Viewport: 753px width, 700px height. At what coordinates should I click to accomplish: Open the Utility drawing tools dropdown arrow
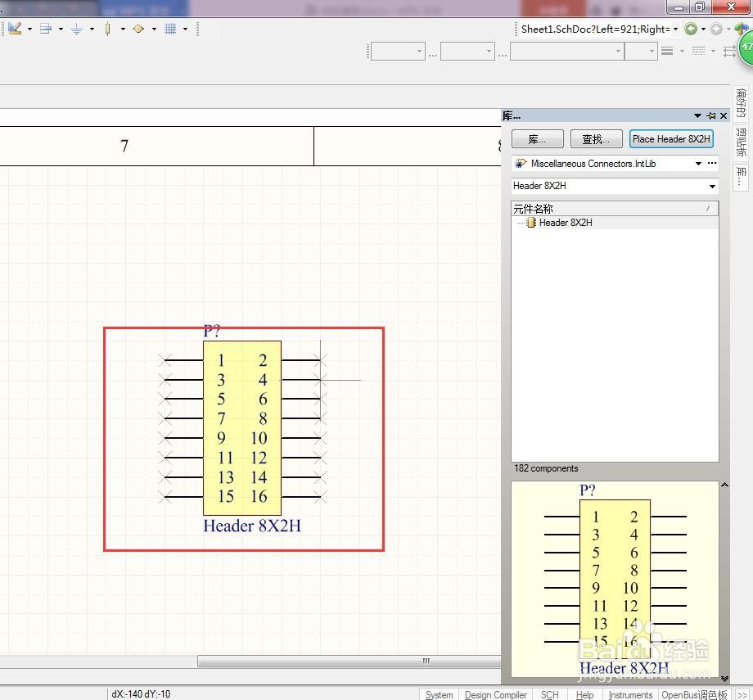pos(29,29)
